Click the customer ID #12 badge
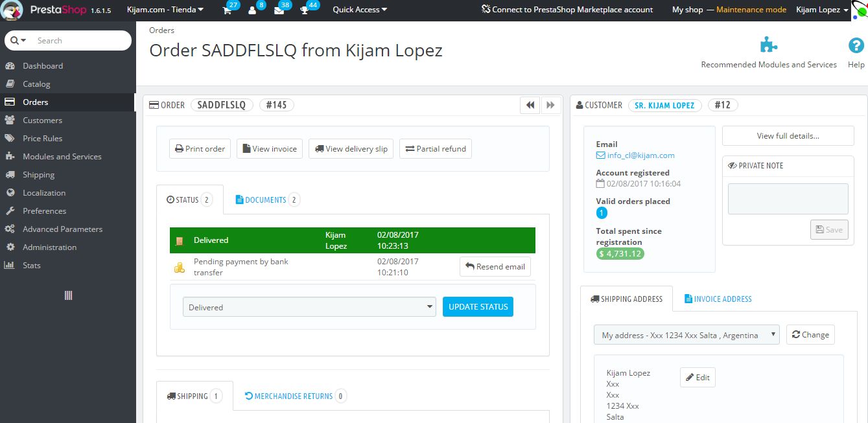 coord(722,105)
